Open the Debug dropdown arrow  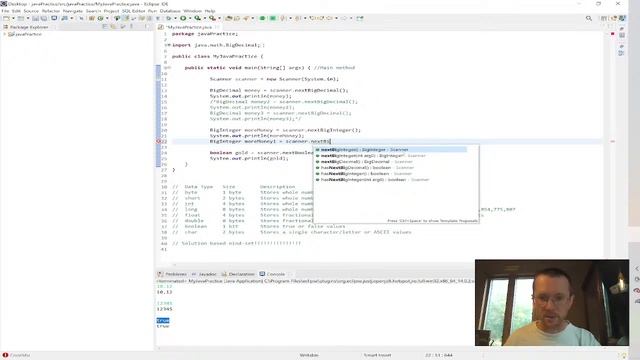(175, 18)
